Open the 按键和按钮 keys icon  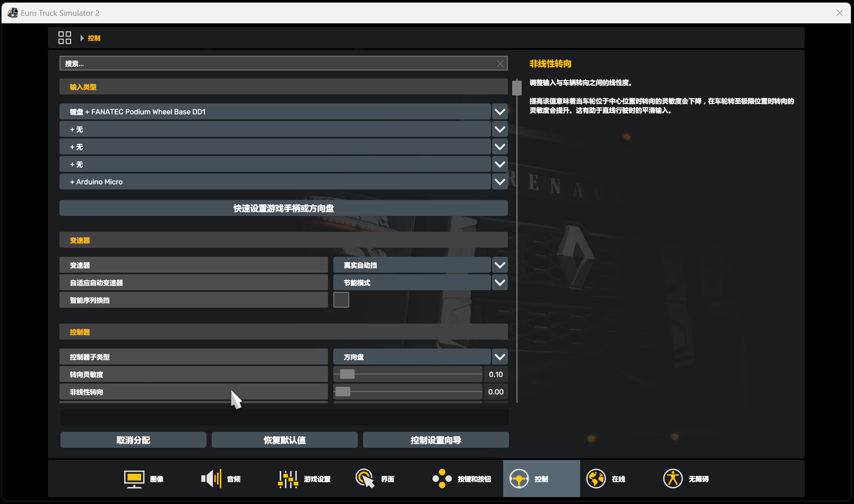442,479
